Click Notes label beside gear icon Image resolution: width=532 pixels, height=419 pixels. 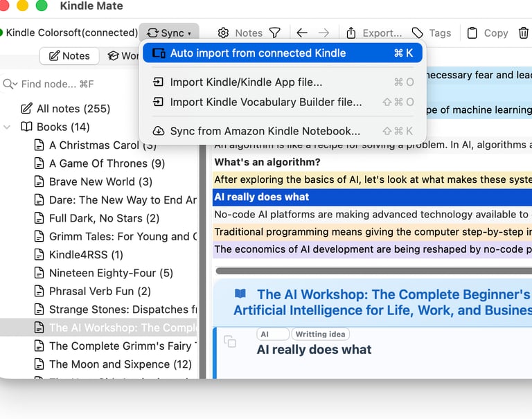click(x=249, y=33)
